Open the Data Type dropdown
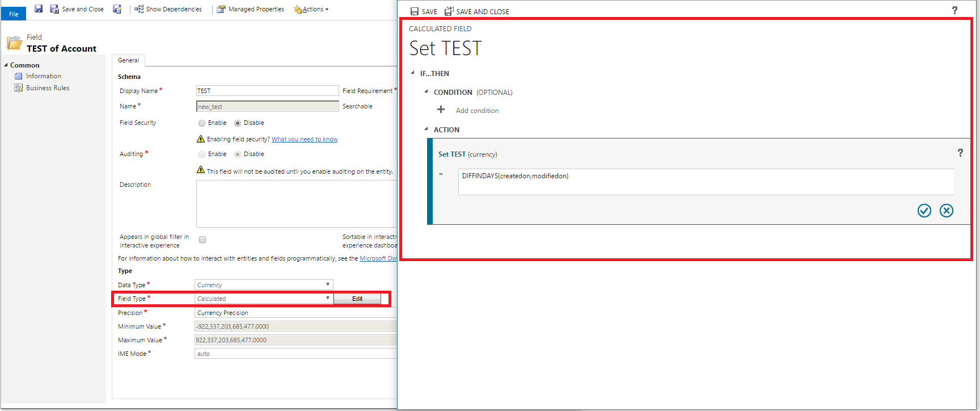The height and width of the screenshot is (411, 980). 264,285
